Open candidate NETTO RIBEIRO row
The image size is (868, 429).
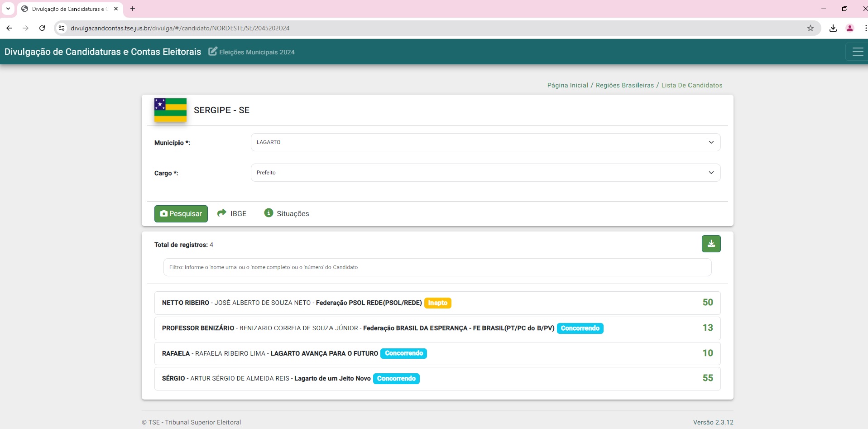[x=437, y=303]
